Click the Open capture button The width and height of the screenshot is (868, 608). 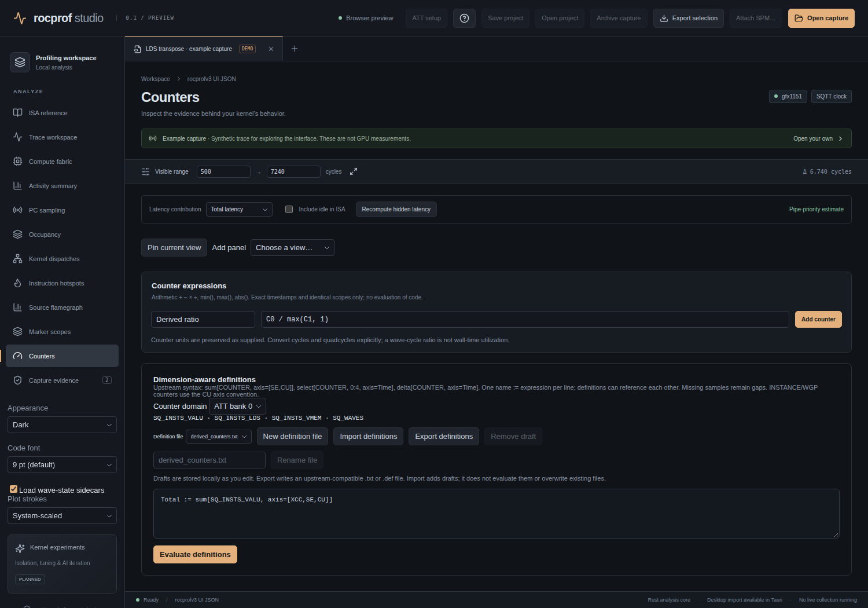[x=821, y=18]
